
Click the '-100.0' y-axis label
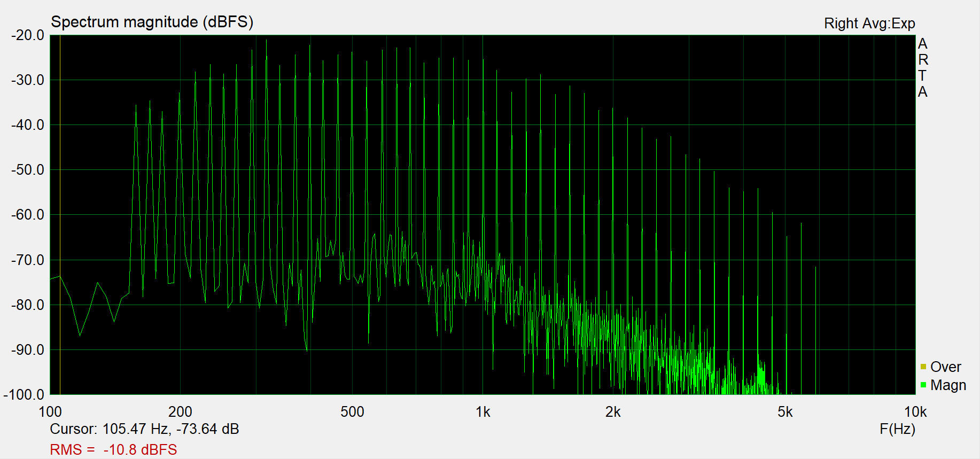pyautogui.click(x=24, y=395)
